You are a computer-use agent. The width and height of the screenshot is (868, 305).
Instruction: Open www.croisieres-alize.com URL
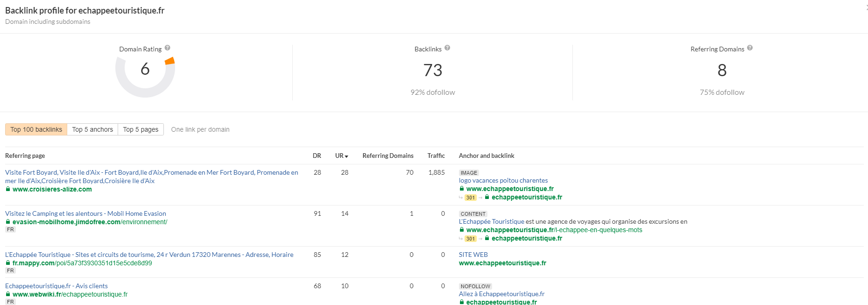click(52, 189)
